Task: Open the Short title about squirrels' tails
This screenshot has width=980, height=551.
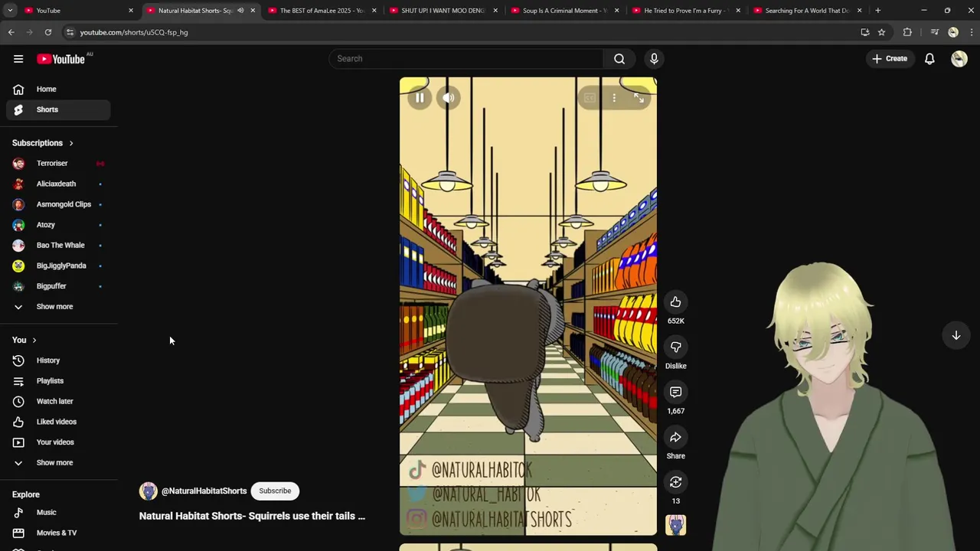Action: click(252, 517)
